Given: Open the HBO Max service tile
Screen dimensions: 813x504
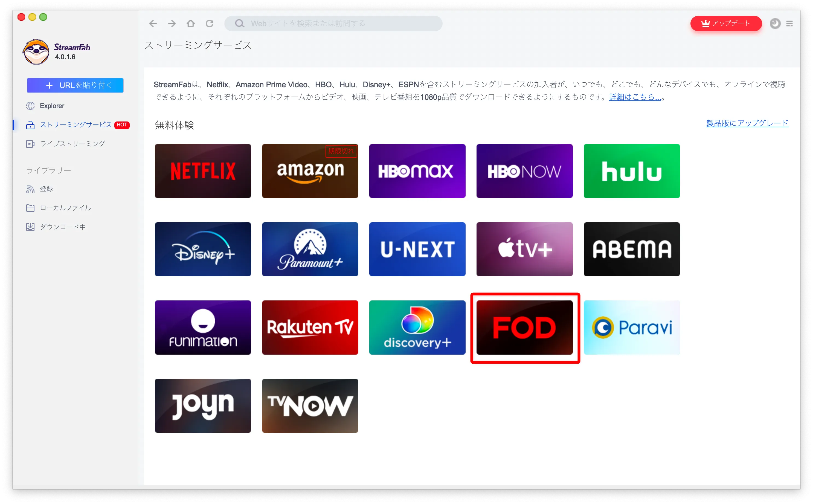Looking at the screenshot, I should 417,171.
